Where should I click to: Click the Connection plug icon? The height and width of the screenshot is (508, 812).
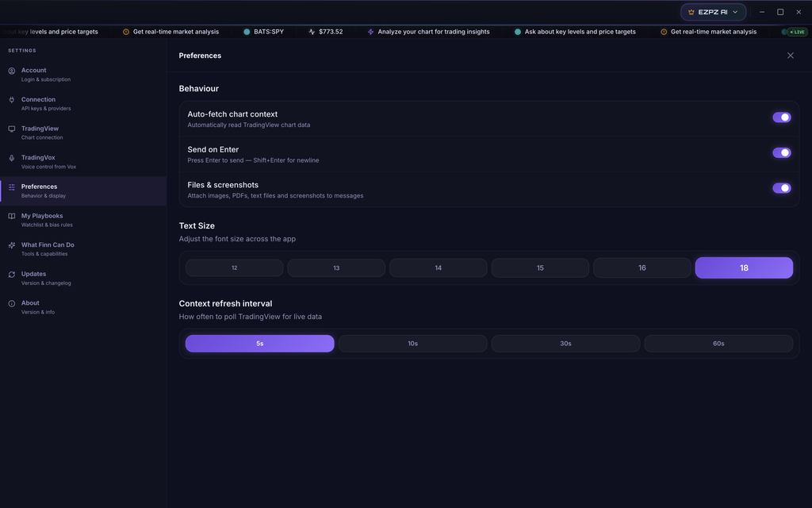click(11, 99)
